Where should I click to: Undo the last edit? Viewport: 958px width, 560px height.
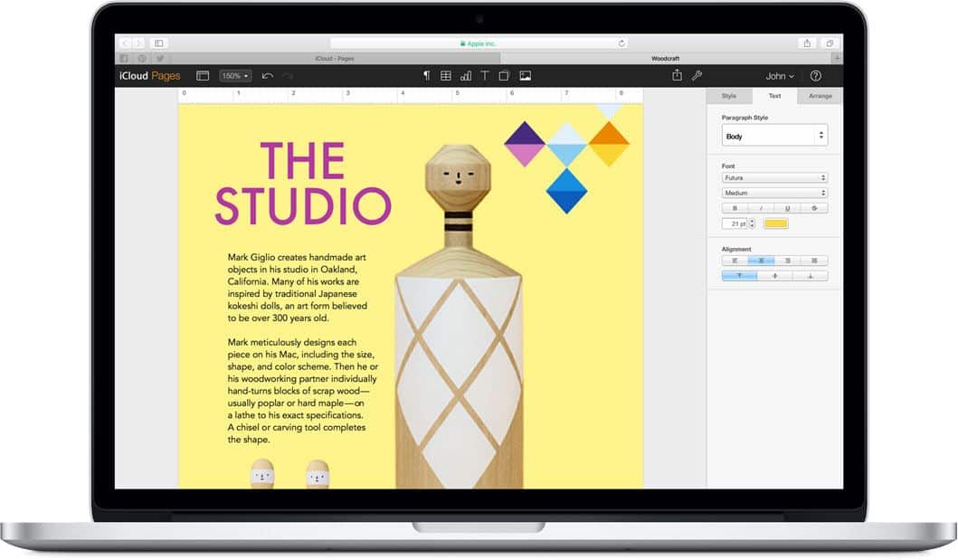[267, 76]
